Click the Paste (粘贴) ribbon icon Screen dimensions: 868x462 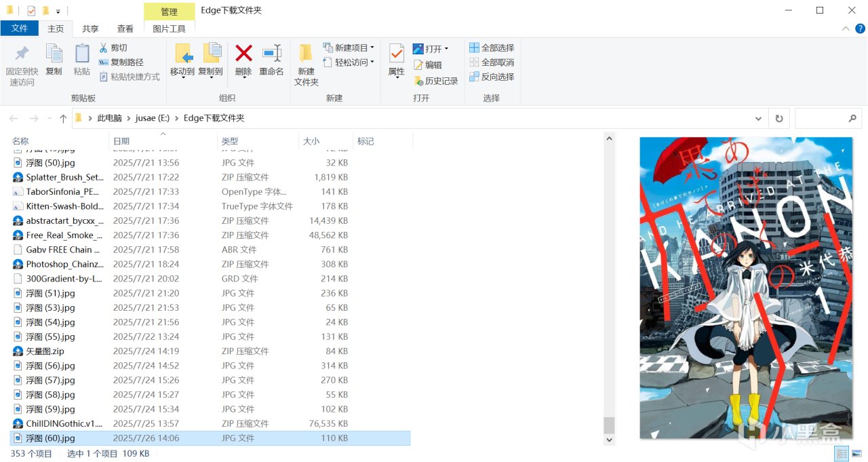[x=82, y=54]
